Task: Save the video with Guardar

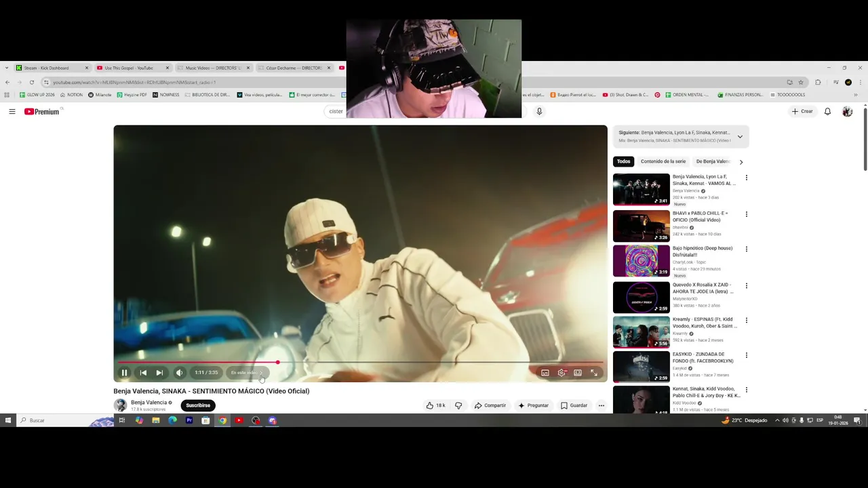Action: (x=574, y=405)
